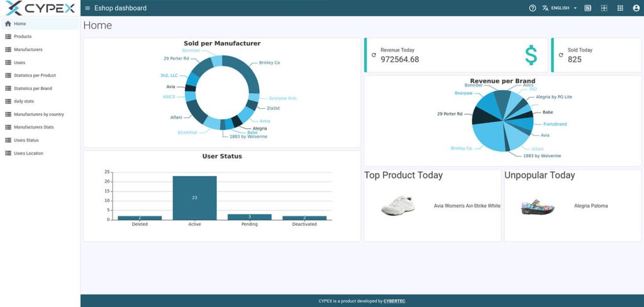This screenshot has height=307, width=644.
Task: Click the Alegria by PG Lite label
Action: click(554, 97)
